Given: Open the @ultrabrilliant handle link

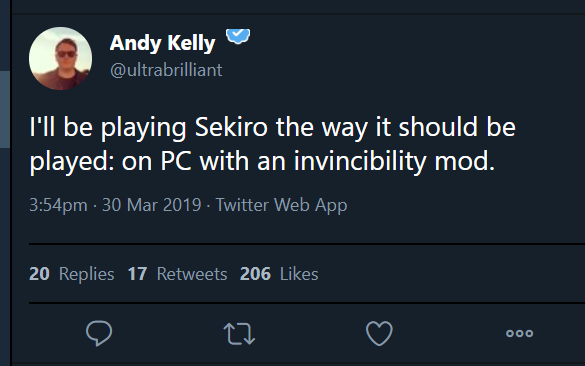Looking at the screenshot, I should tap(166, 70).
